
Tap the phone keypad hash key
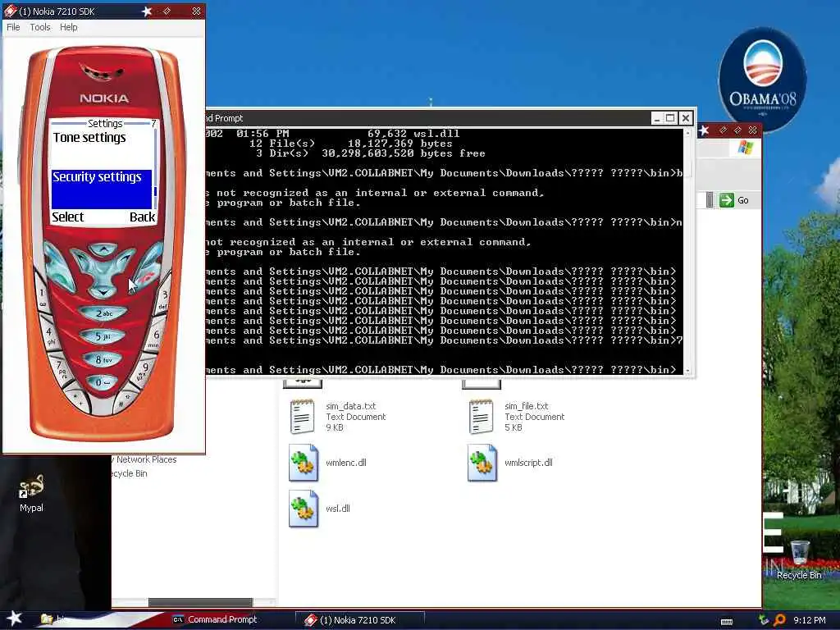click(x=123, y=402)
